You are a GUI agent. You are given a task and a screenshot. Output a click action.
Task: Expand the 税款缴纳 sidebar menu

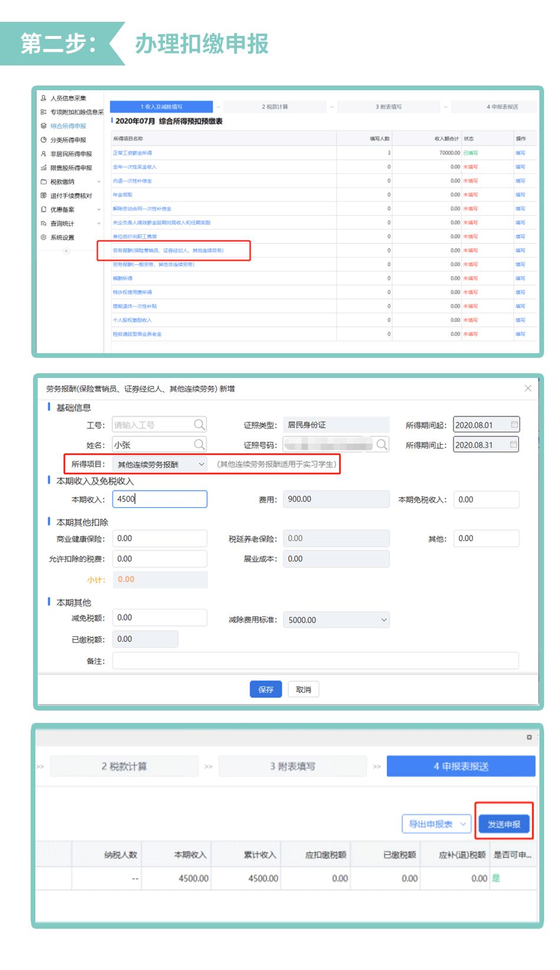[x=98, y=182]
